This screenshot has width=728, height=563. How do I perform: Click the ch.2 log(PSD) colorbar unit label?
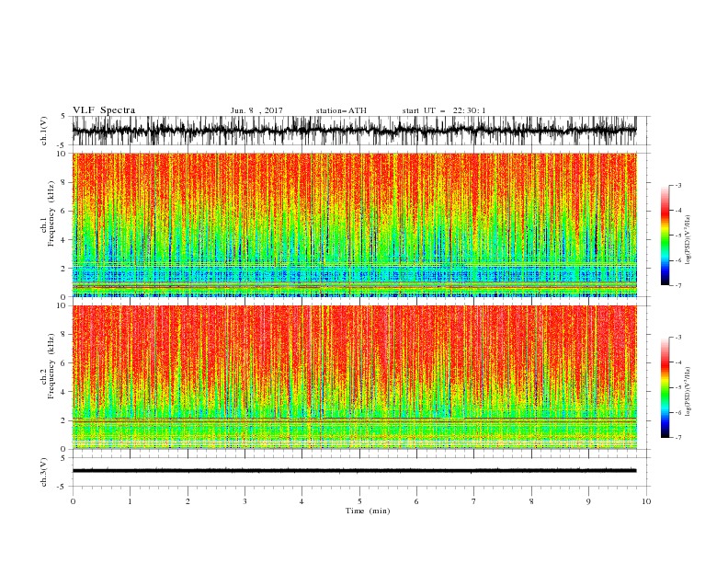click(x=688, y=392)
